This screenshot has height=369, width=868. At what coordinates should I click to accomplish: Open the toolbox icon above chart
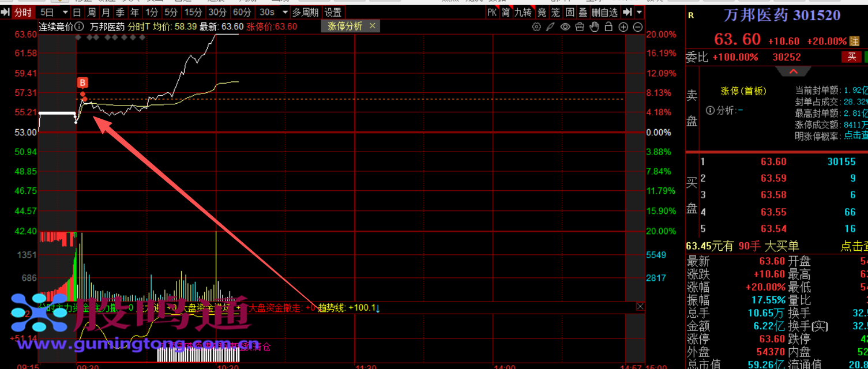(x=580, y=27)
